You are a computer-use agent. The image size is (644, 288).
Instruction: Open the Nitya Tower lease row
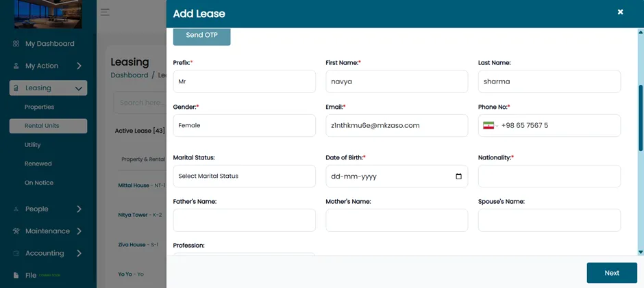coord(140,215)
